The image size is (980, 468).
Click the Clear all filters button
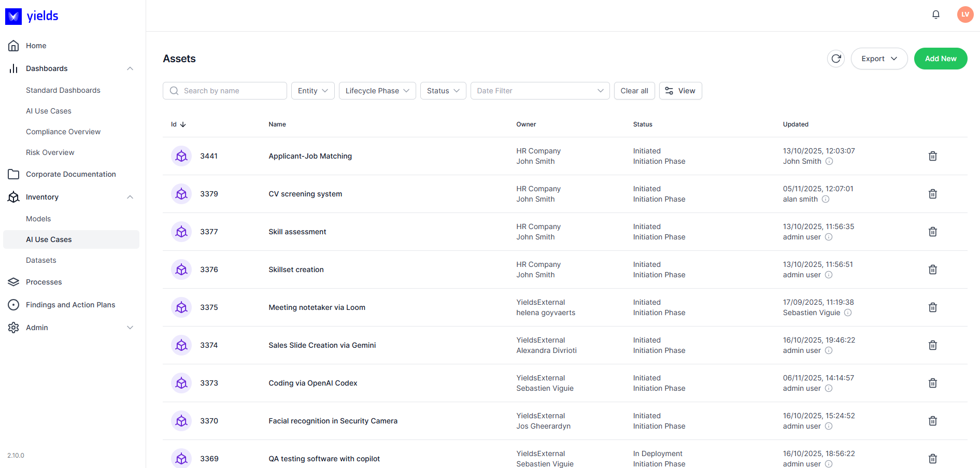pos(634,90)
